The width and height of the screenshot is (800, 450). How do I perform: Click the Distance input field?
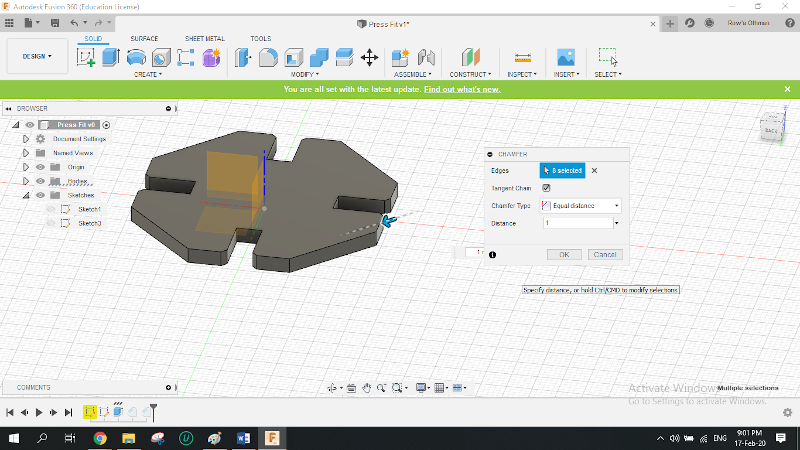(x=578, y=223)
